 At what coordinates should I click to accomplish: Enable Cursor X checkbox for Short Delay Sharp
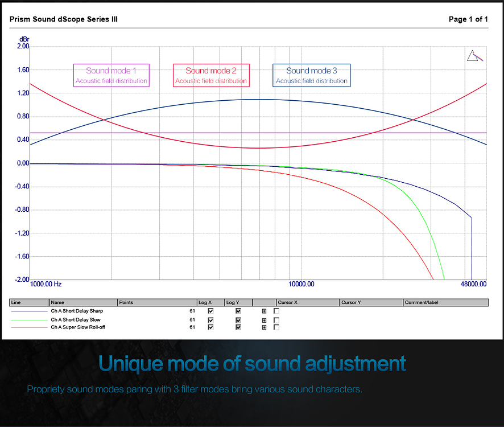click(276, 311)
